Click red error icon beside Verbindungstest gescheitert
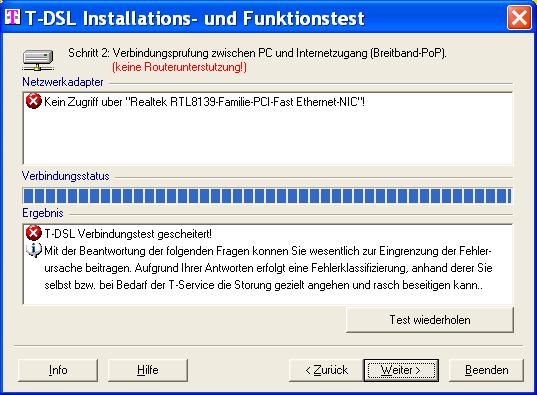 34,233
